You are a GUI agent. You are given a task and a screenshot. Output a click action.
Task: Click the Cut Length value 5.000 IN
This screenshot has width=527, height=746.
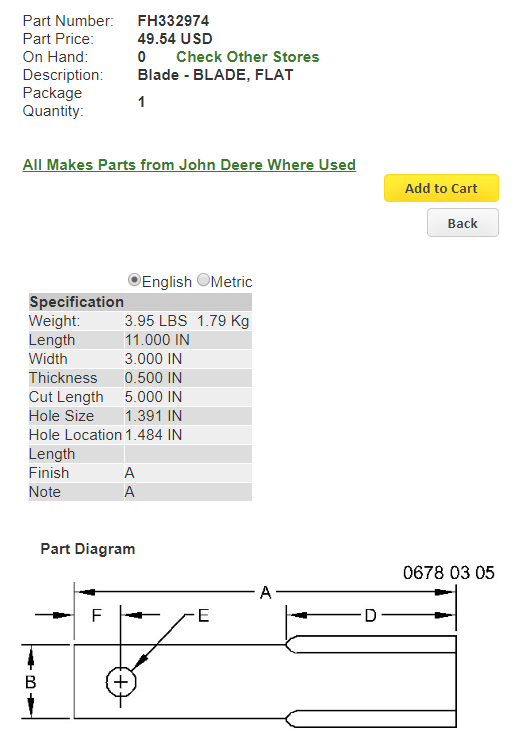(x=153, y=397)
